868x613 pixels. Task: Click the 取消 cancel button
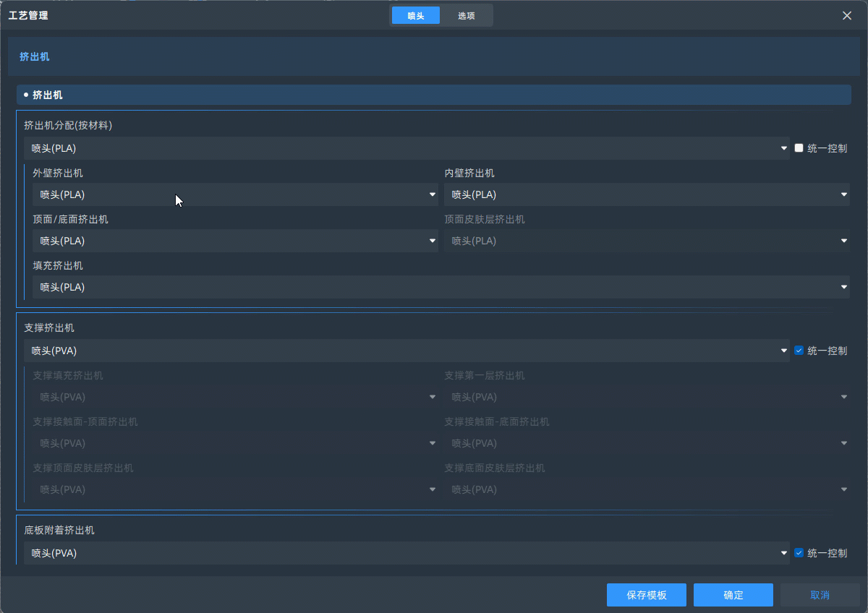pos(820,594)
